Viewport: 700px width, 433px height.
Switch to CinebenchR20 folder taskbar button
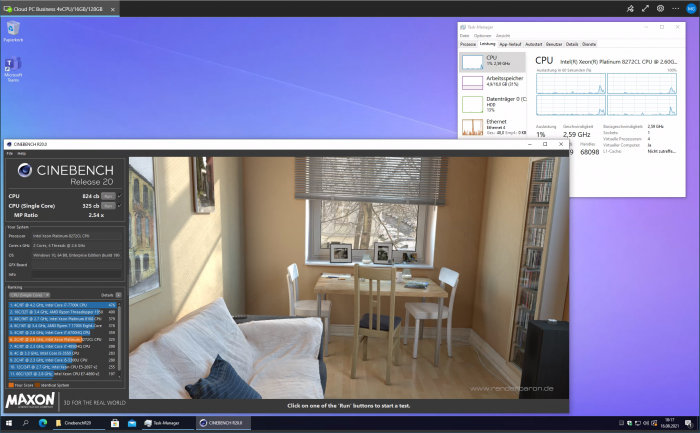tap(79, 423)
